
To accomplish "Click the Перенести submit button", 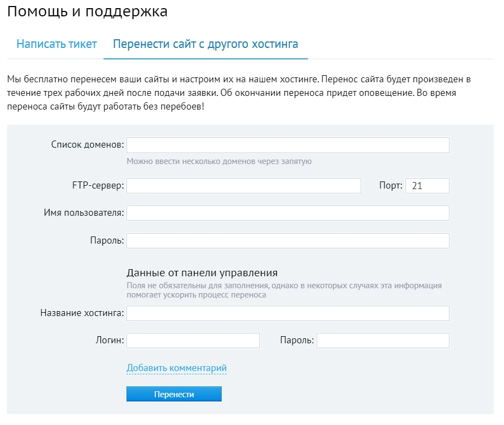I will 173,393.
